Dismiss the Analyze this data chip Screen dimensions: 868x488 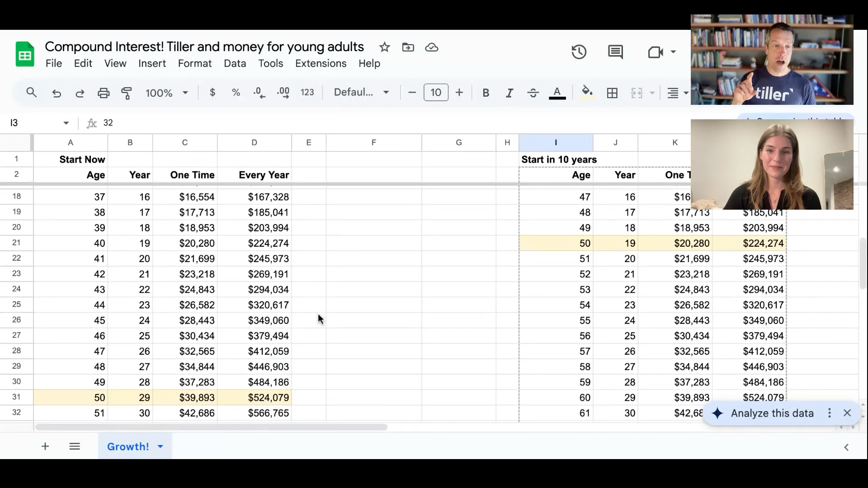tap(847, 413)
